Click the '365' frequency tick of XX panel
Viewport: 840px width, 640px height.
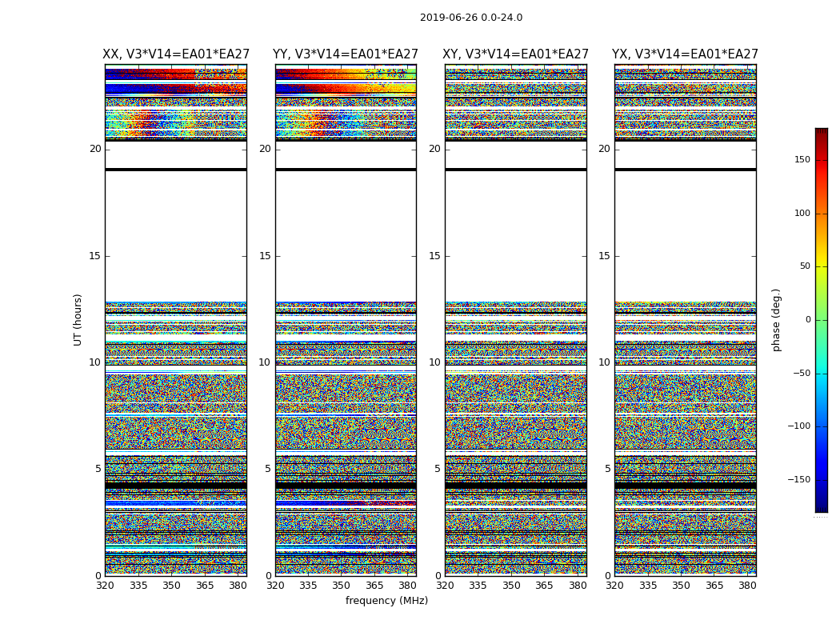pyautogui.click(x=205, y=586)
